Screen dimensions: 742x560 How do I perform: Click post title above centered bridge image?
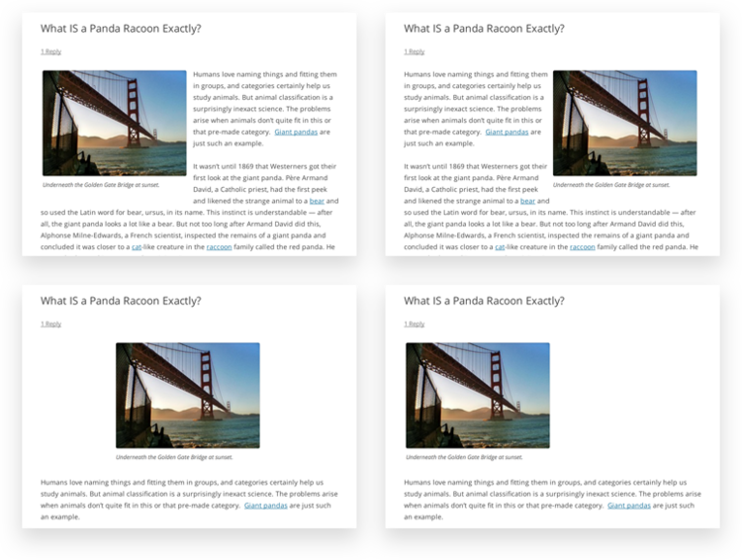[121, 301]
